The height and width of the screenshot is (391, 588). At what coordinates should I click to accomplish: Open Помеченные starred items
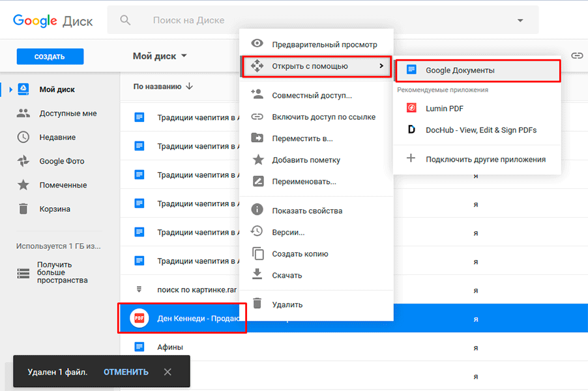[x=63, y=185]
